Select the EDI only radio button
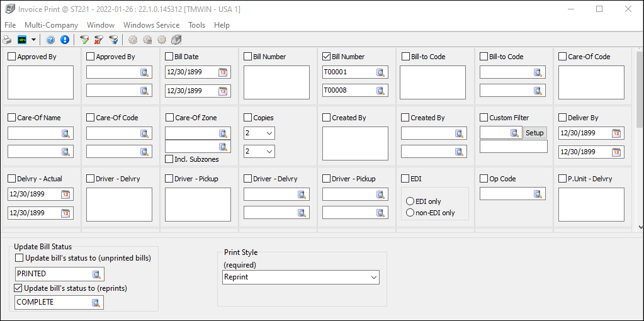This screenshot has width=644, height=321. pos(410,201)
